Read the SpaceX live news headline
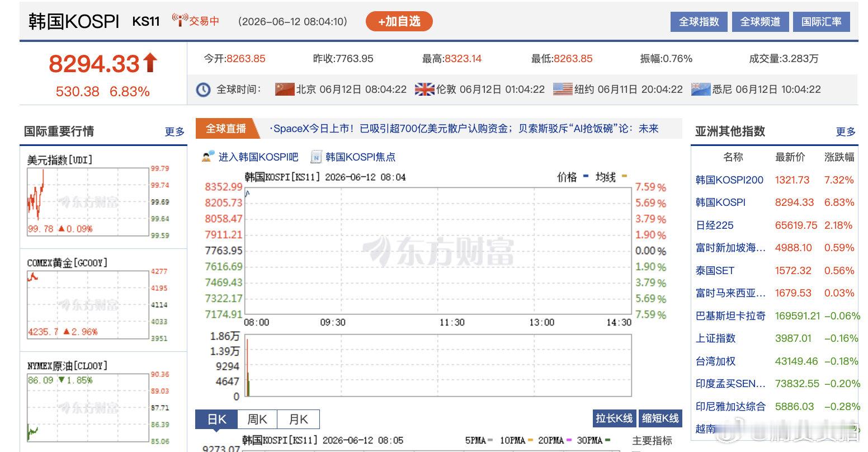The height and width of the screenshot is (452, 868). coord(464,129)
